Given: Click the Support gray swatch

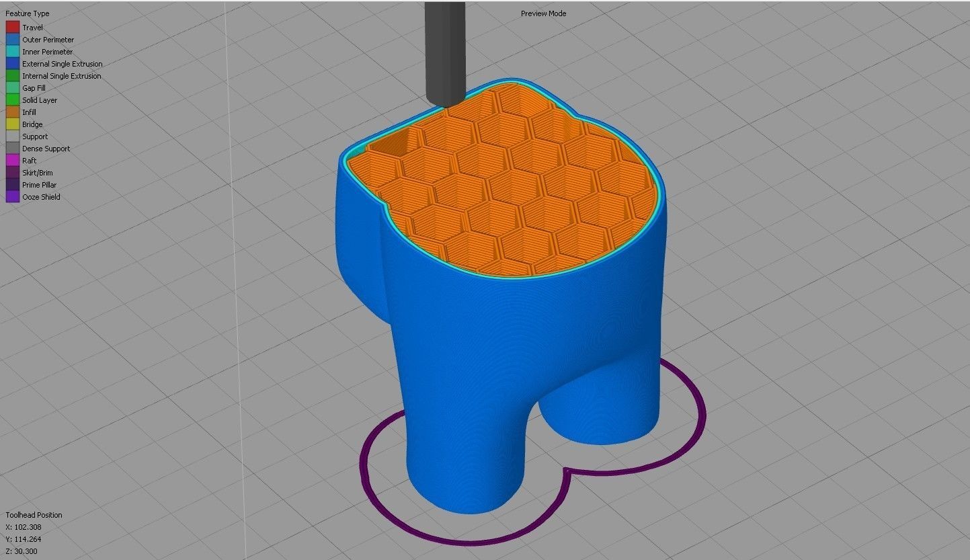Looking at the screenshot, I should point(13,136).
